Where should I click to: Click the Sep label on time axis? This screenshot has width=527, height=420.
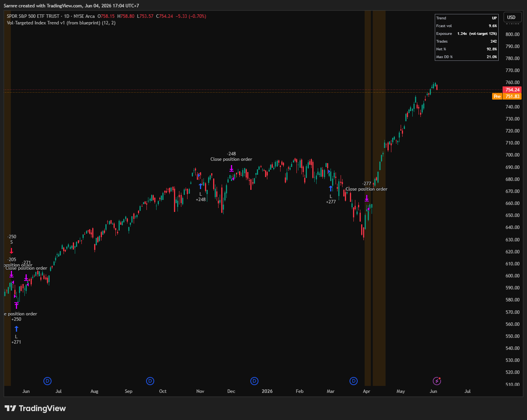(x=128, y=391)
